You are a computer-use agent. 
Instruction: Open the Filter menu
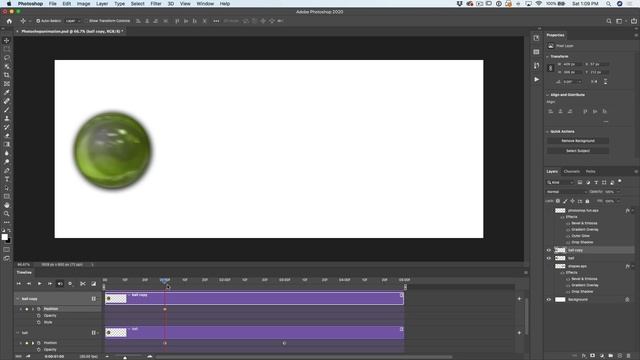tap(156, 4)
